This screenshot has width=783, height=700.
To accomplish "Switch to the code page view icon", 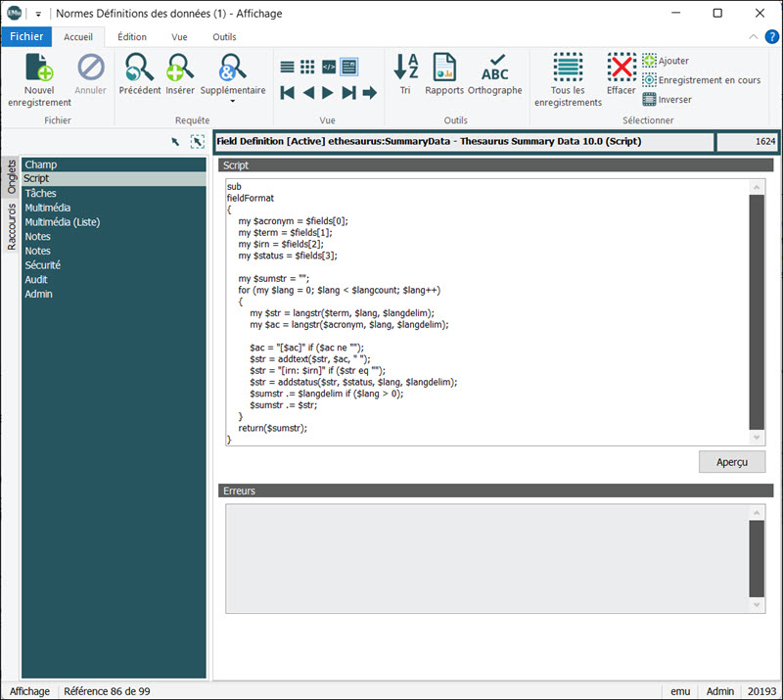I will (x=329, y=67).
